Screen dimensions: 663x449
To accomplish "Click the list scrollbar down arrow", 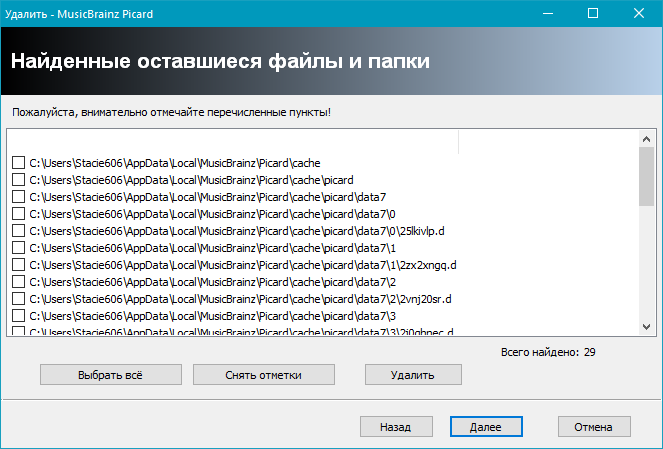I will 647,327.
